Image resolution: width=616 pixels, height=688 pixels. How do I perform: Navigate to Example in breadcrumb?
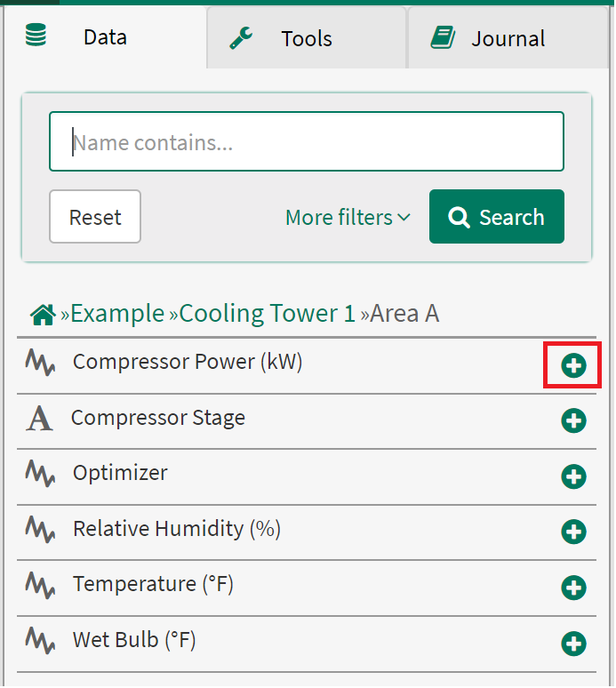click(x=117, y=314)
